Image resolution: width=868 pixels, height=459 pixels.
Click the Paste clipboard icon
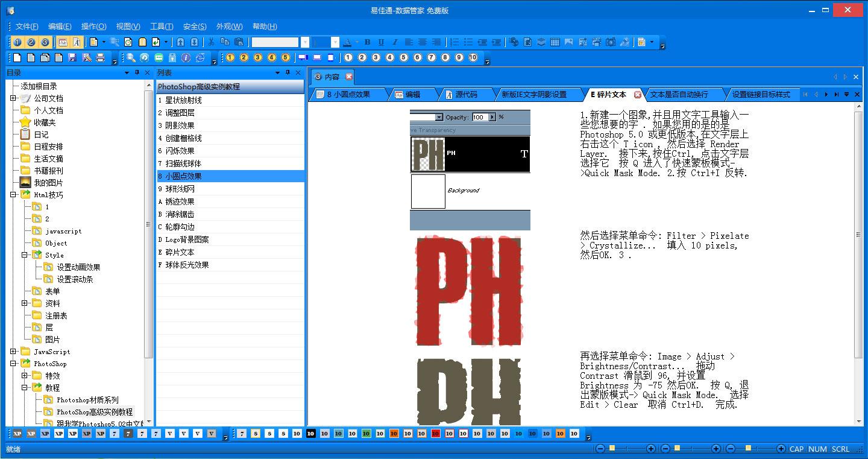pyautogui.click(x=239, y=42)
